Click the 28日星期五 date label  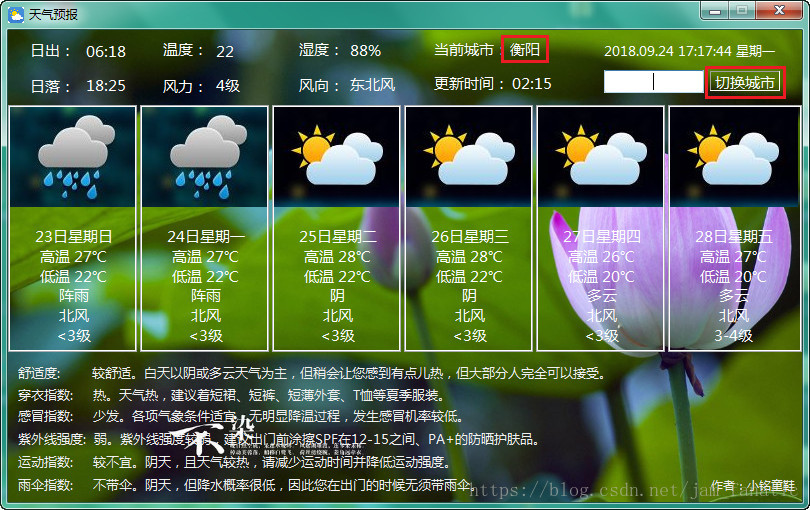coord(734,237)
